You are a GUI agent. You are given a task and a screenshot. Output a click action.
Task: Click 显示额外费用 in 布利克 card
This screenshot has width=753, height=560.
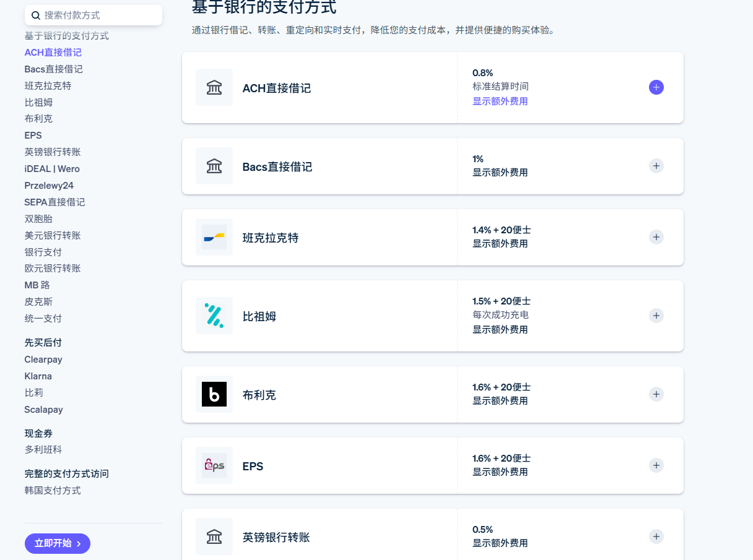click(x=500, y=401)
